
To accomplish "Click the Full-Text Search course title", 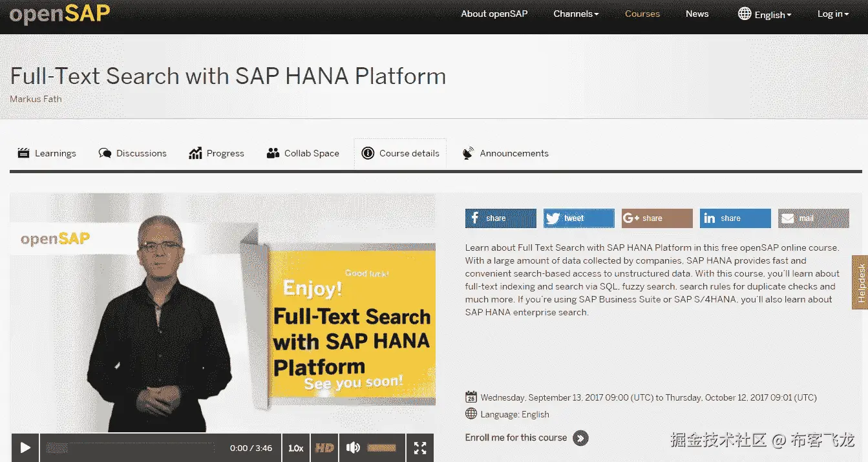I will (x=228, y=76).
